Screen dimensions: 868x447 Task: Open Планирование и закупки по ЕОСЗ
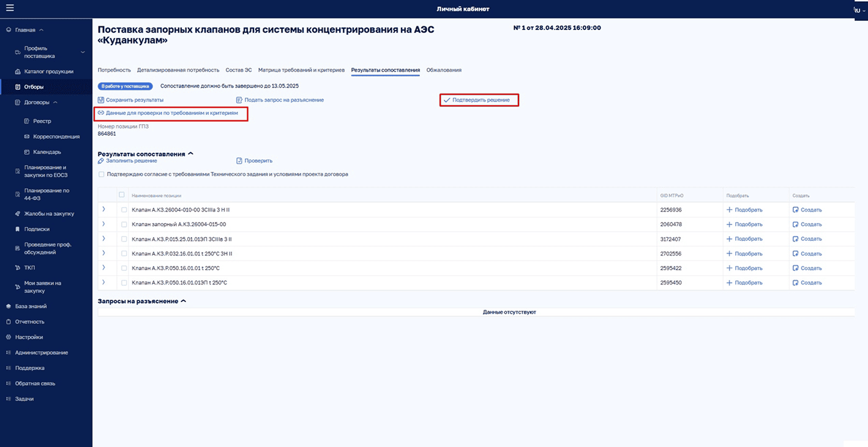46,171
